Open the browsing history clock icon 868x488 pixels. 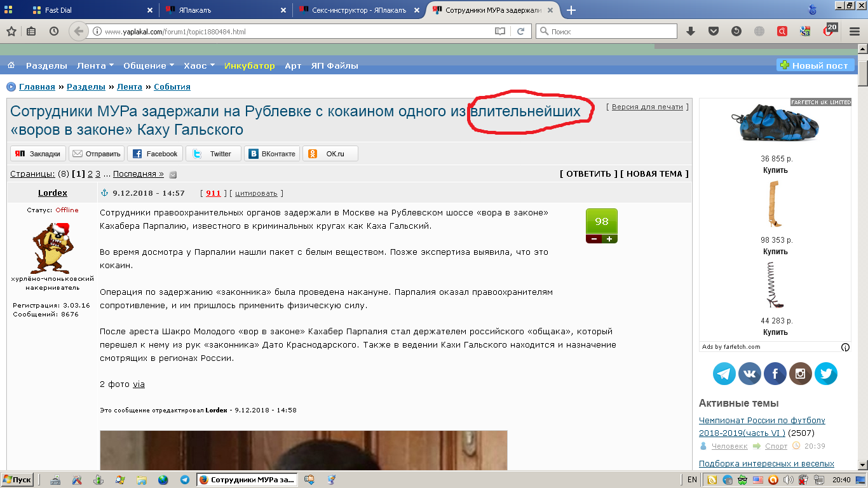click(54, 31)
